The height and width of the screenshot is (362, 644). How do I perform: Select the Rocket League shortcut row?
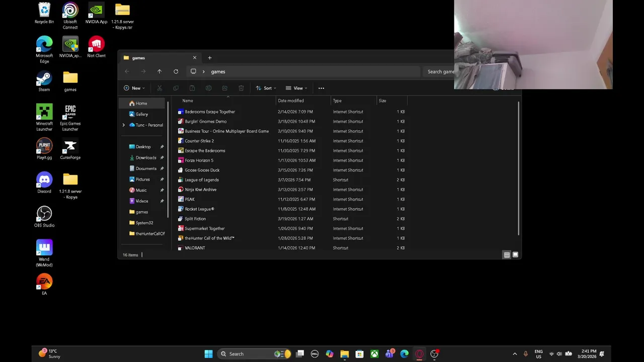point(292,209)
